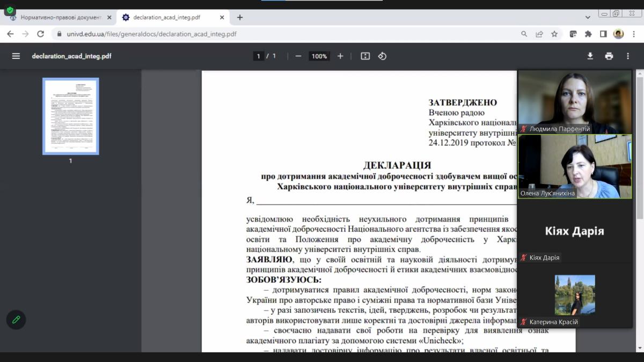Click the declaration_acad_integ.pdf viewer title
The image size is (644, 362).
[72, 56]
